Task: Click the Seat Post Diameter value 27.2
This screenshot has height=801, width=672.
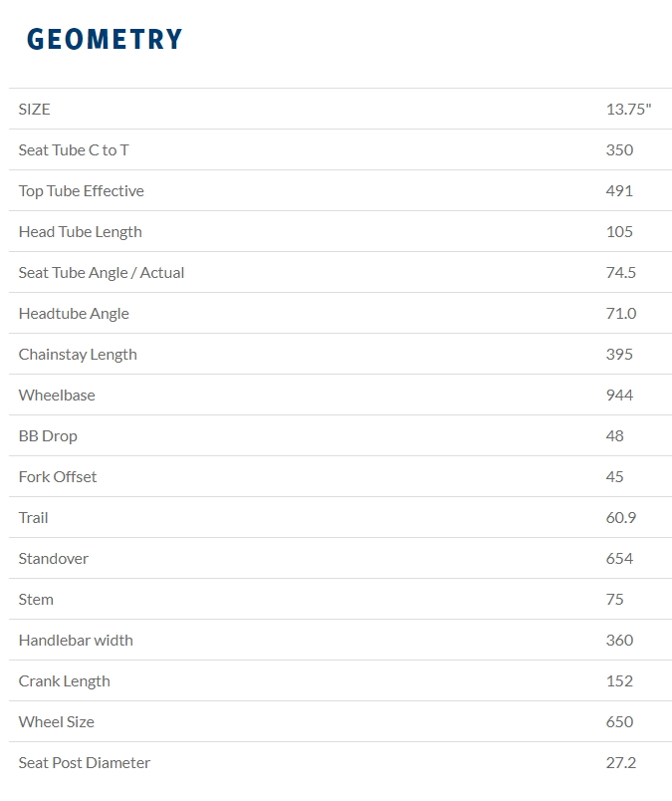Action: 621,762
